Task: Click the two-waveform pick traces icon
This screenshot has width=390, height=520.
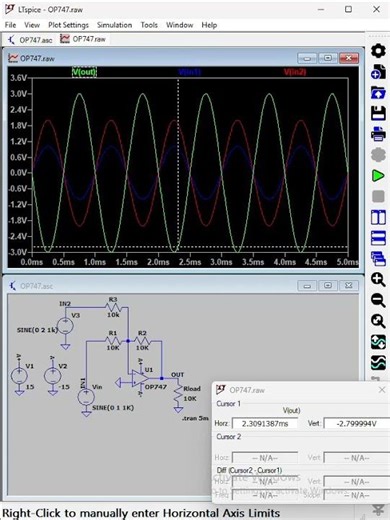Action: point(378,363)
